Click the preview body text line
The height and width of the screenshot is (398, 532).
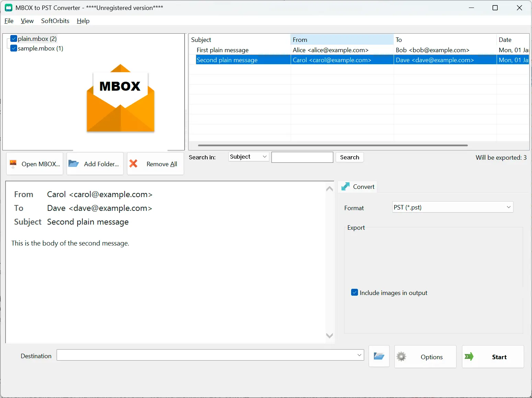coord(70,243)
